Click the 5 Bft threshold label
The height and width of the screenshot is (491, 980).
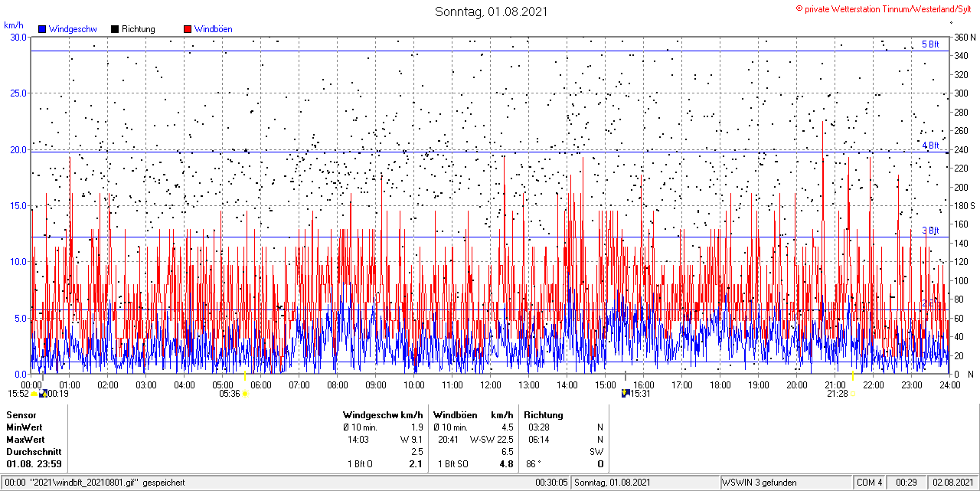click(x=930, y=44)
